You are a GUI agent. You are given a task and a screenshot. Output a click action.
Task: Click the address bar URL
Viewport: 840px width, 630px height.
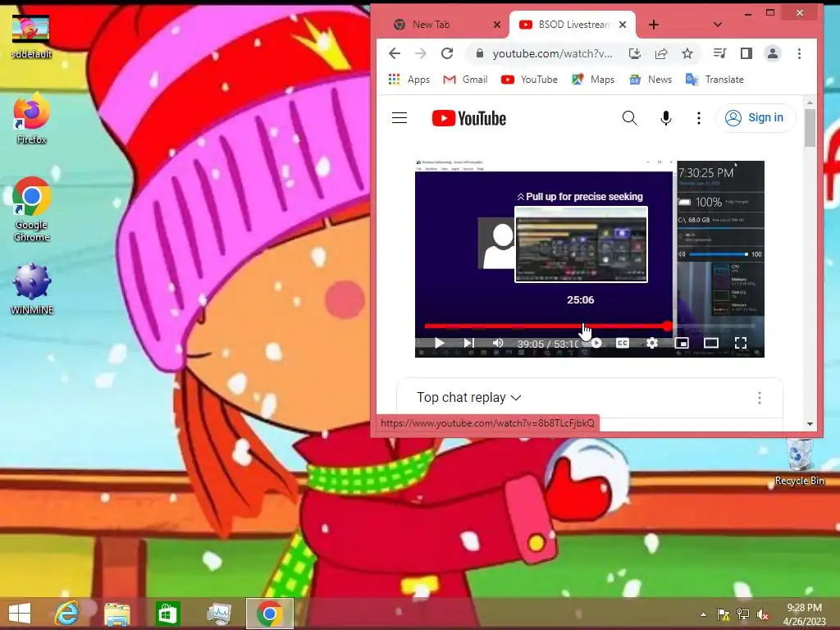click(552, 53)
